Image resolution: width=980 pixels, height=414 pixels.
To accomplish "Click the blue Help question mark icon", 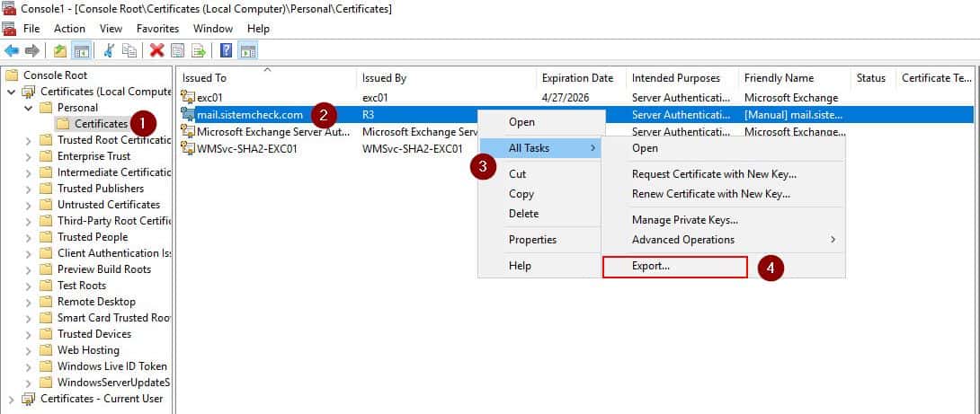I will [227, 50].
